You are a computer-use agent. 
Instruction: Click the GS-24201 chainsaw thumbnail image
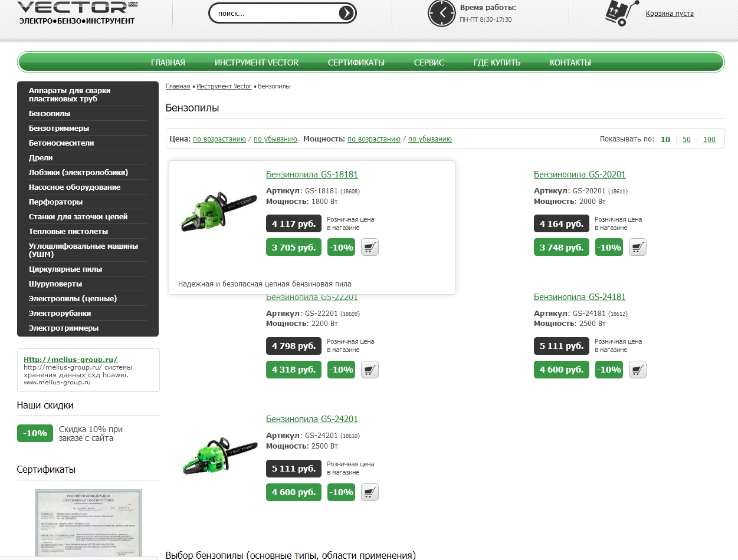pos(219,456)
